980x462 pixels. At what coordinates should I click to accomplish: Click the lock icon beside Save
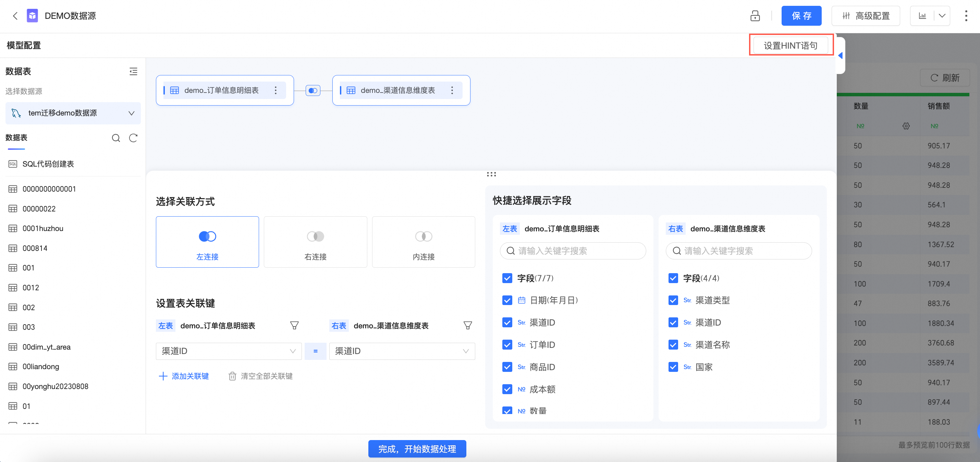tap(755, 16)
